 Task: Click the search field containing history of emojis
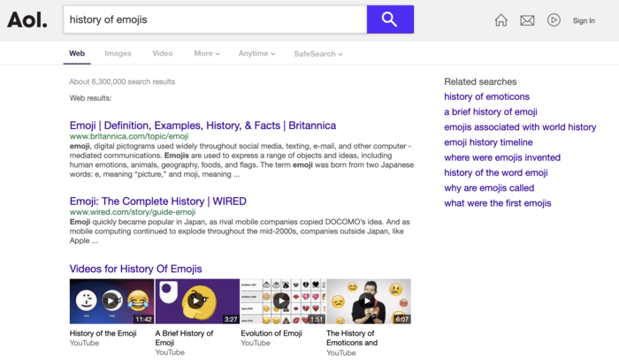point(214,19)
